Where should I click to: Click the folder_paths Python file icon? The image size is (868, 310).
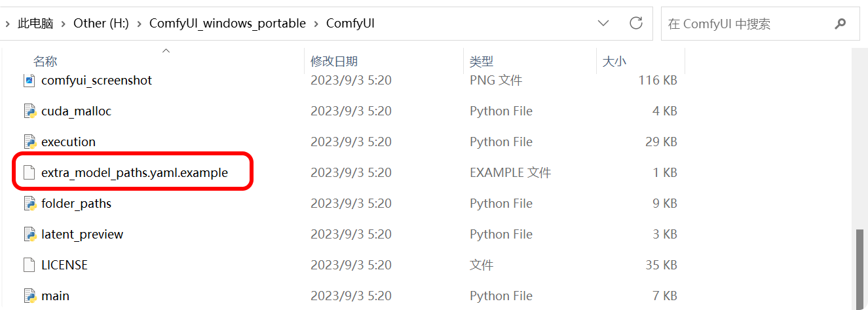click(x=29, y=204)
